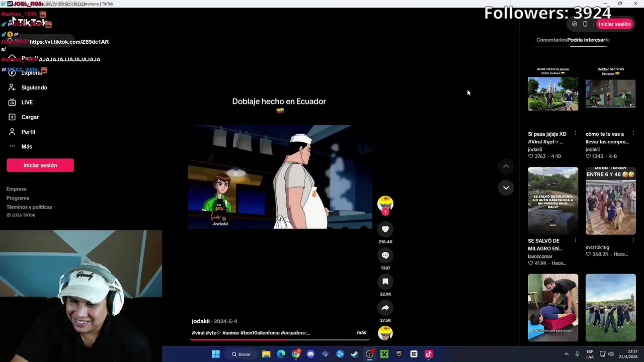Image resolution: width=644 pixels, height=362 pixels.
Task: Open the Siguiendo icon in sidebar
Action: pyautogui.click(x=12, y=87)
